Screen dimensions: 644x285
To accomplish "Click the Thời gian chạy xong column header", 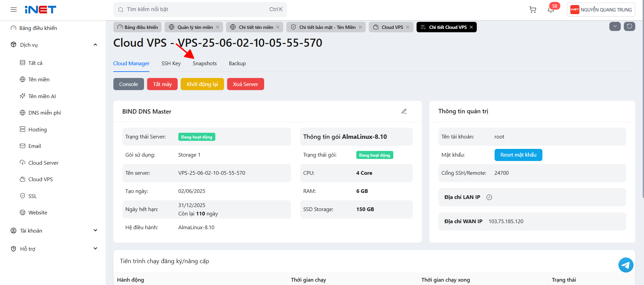I will click(x=446, y=280).
